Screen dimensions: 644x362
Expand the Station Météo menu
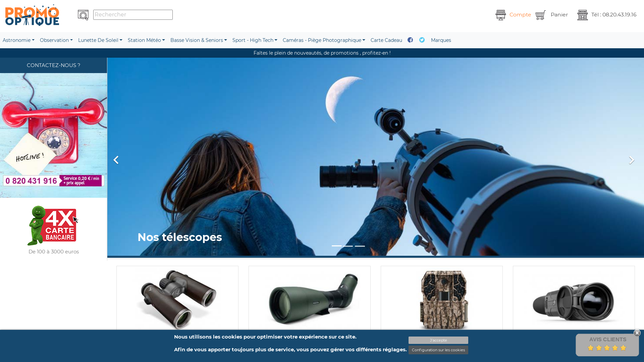(146, 40)
